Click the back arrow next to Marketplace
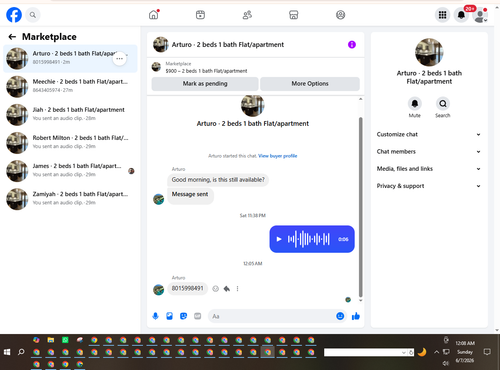Screen dimensions: 500x370 [x=12, y=37]
